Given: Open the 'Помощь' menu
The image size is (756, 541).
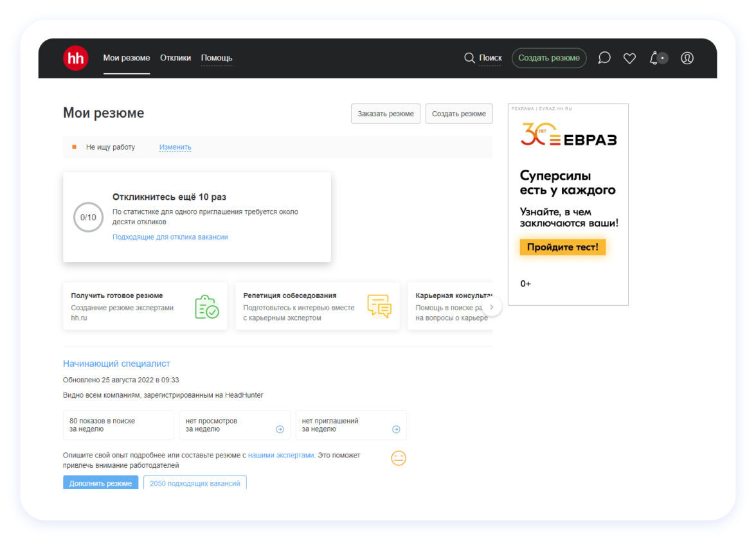Looking at the screenshot, I should [x=217, y=58].
